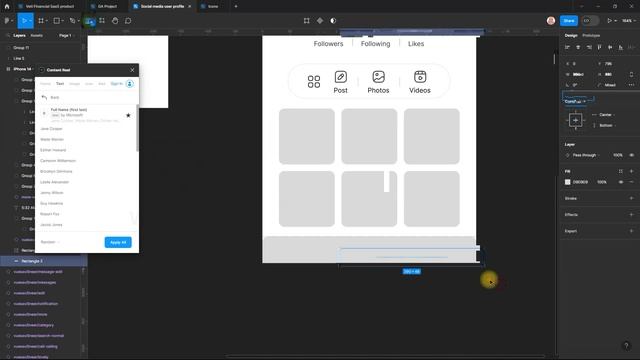Toggle fill visibility eye
The image size is (640, 360).
(621, 182)
